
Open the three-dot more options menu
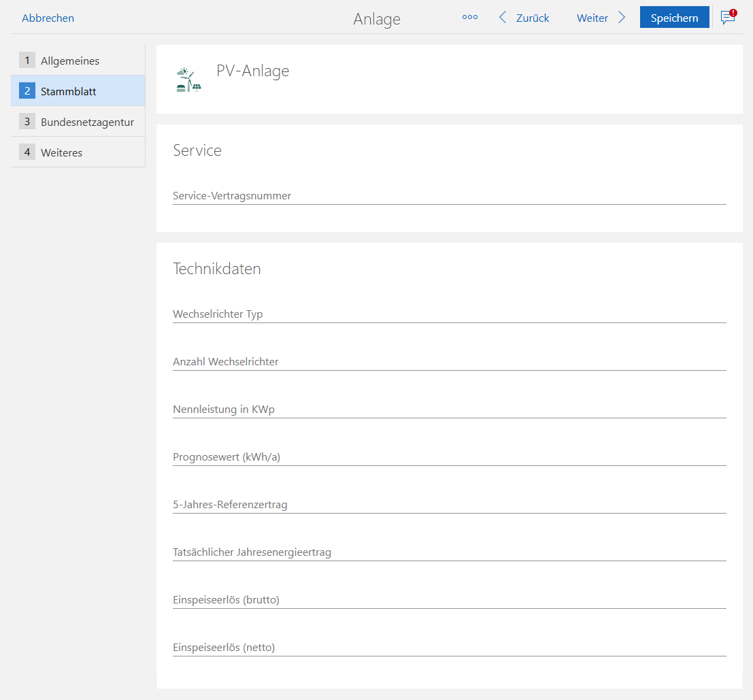(x=469, y=18)
